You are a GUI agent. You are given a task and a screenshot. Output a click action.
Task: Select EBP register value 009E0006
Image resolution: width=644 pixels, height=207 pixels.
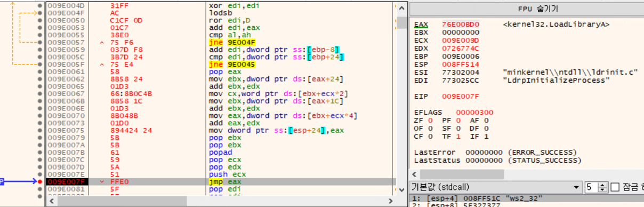[460, 56]
